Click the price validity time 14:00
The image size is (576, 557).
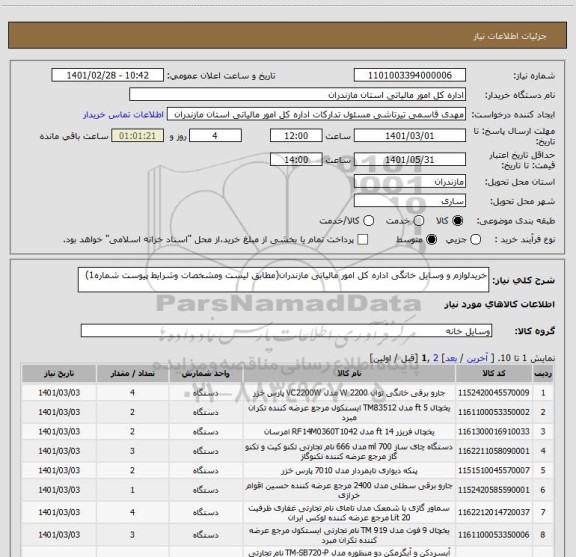pyautogui.click(x=296, y=159)
